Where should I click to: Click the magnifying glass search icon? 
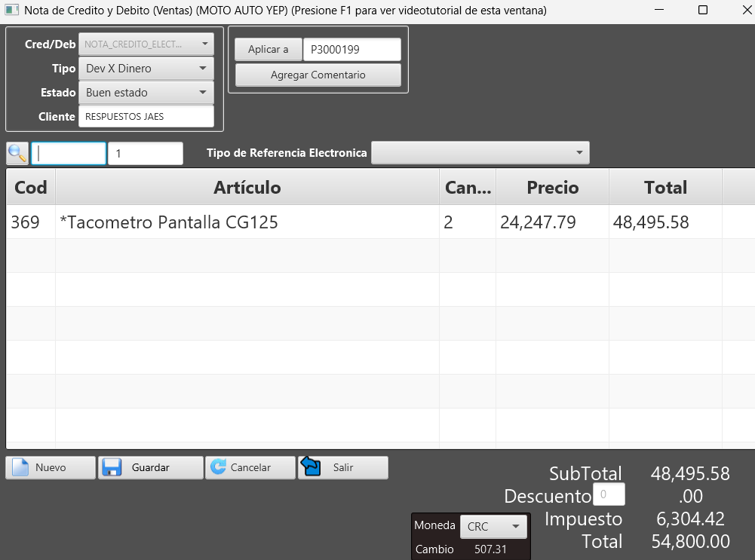tap(17, 153)
